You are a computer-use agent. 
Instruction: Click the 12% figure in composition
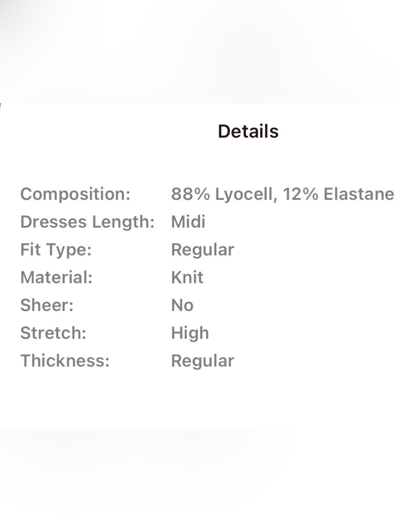[x=301, y=194]
